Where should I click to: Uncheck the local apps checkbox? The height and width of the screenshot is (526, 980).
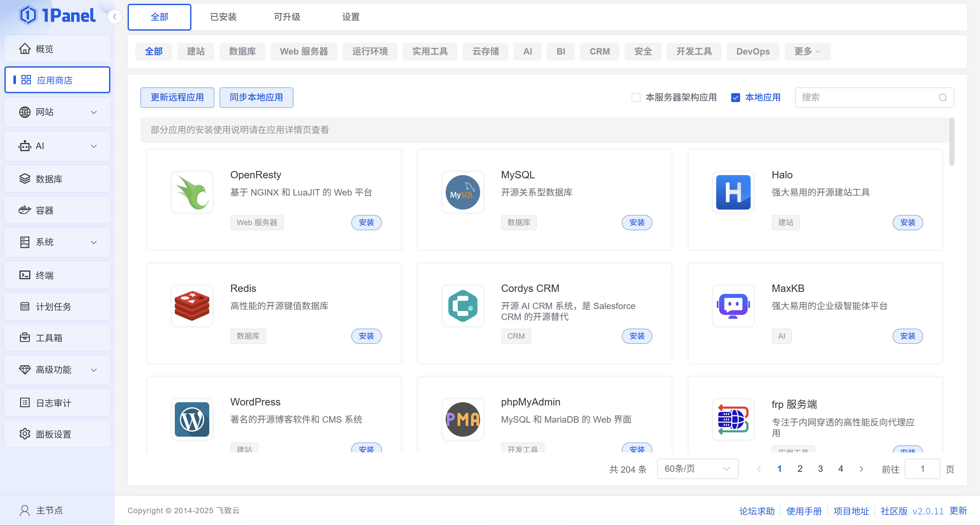pos(735,98)
